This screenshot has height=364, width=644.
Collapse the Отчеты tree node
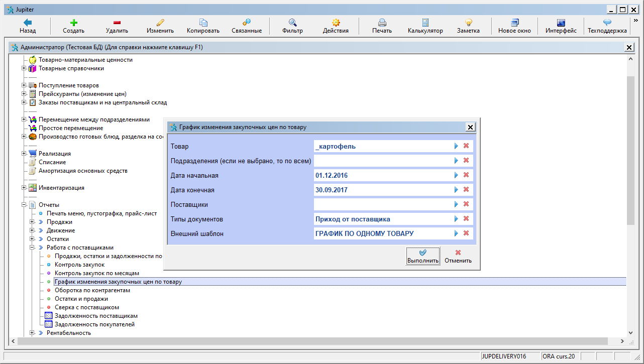(x=24, y=205)
